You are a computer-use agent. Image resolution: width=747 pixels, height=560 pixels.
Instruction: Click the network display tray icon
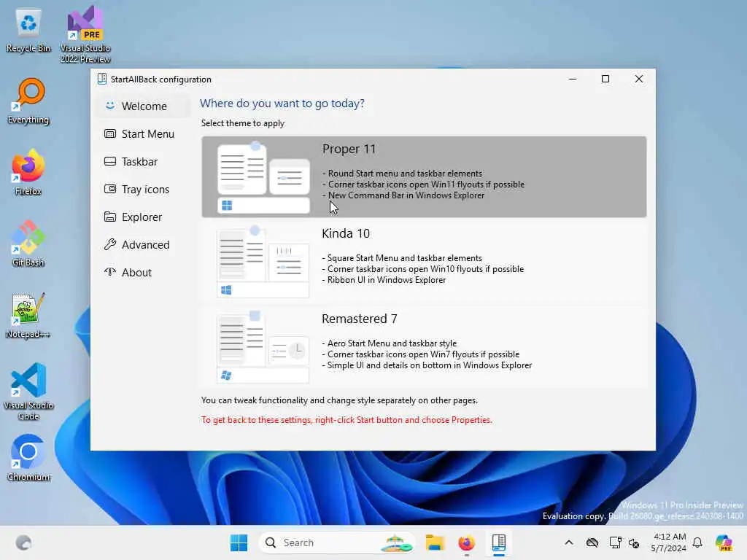click(615, 542)
